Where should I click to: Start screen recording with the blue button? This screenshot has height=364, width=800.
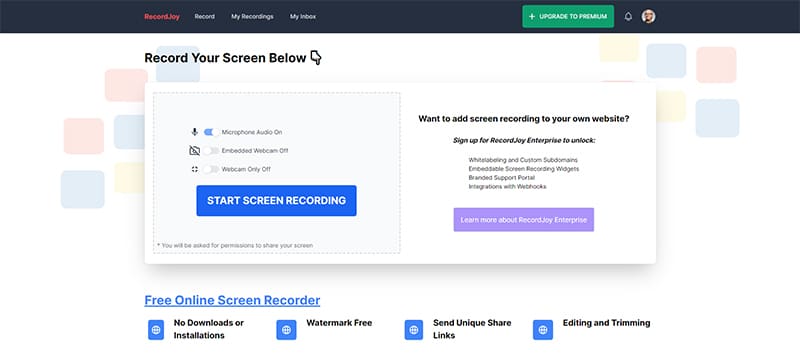pyautogui.click(x=277, y=201)
